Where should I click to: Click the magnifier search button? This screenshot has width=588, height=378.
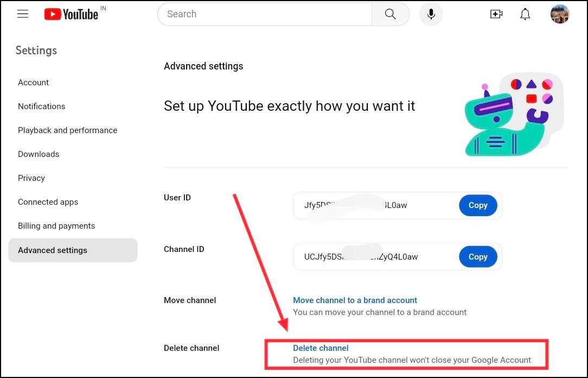(x=390, y=14)
